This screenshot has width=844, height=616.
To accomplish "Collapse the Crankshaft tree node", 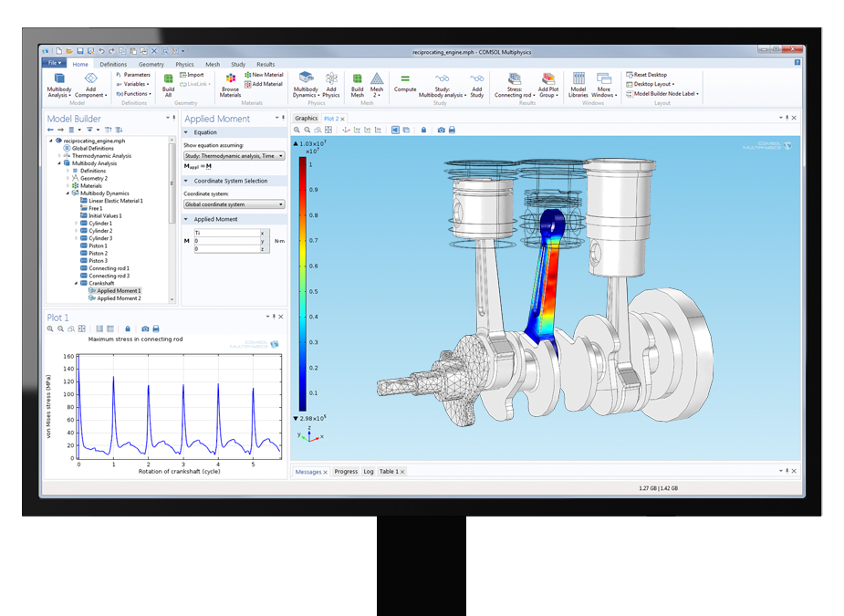I will coord(76,283).
